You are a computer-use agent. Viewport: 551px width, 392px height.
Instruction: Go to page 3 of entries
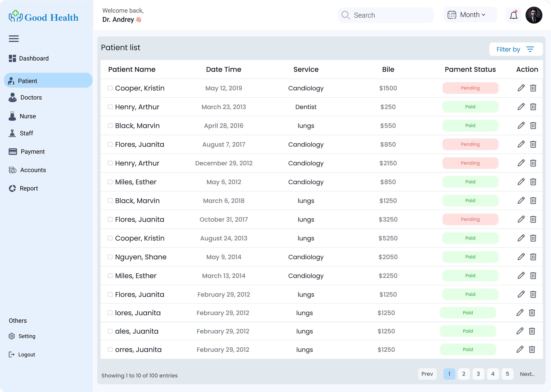pyautogui.click(x=478, y=374)
